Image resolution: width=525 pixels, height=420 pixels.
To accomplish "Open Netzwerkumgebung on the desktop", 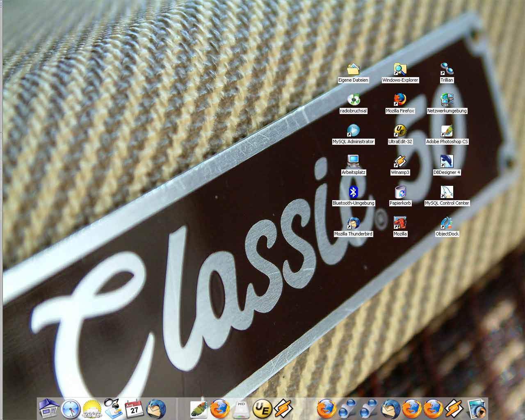I will (447, 104).
